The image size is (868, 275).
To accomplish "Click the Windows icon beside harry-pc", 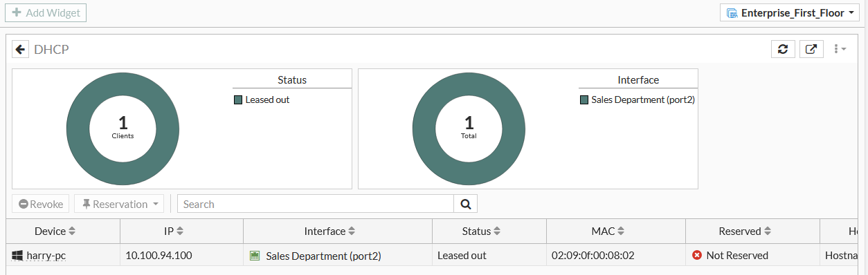I will tap(17, 256).
